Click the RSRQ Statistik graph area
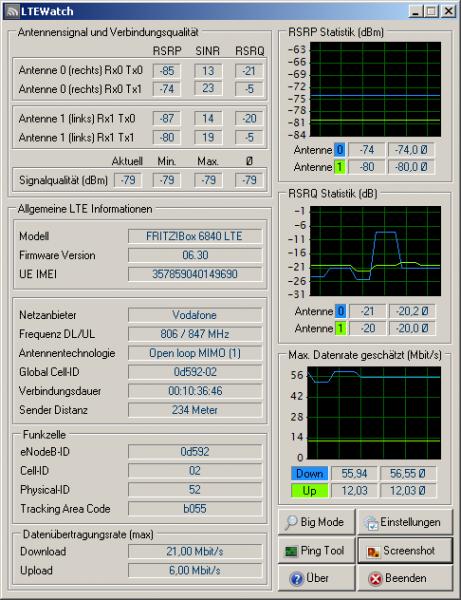The height and width of the screenshot is (600, 461). click(x=375, y=251)
